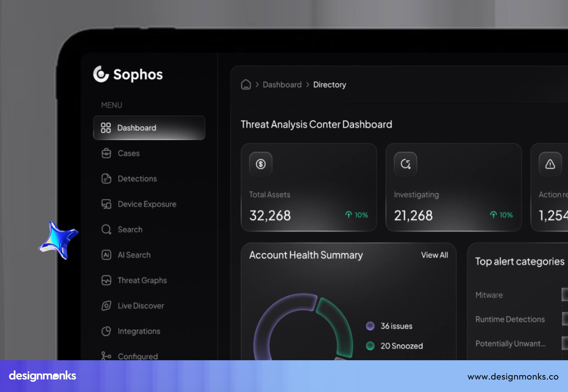Click the warning icon on Action required card
Screen dimensions: 568x392
550,164
